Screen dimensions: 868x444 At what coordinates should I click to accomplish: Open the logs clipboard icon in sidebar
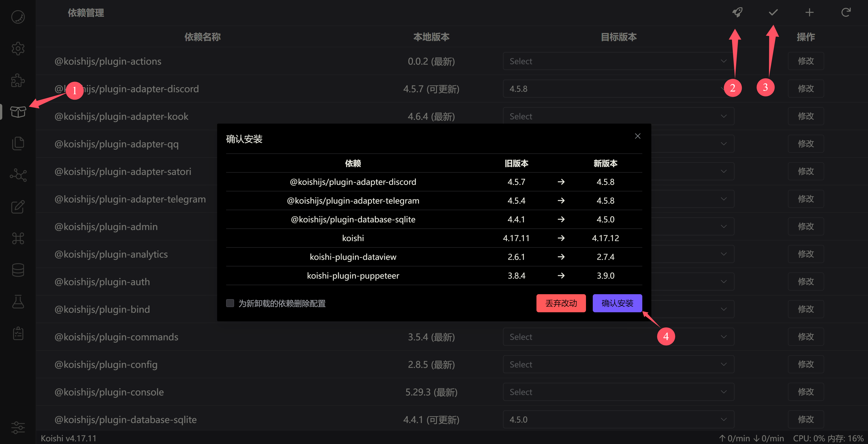click(x=18, y=333)
